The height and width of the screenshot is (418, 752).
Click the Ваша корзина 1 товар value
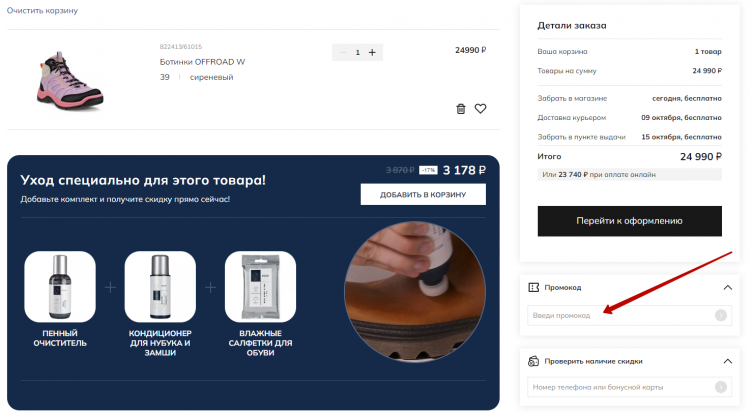tap(708, 51)
